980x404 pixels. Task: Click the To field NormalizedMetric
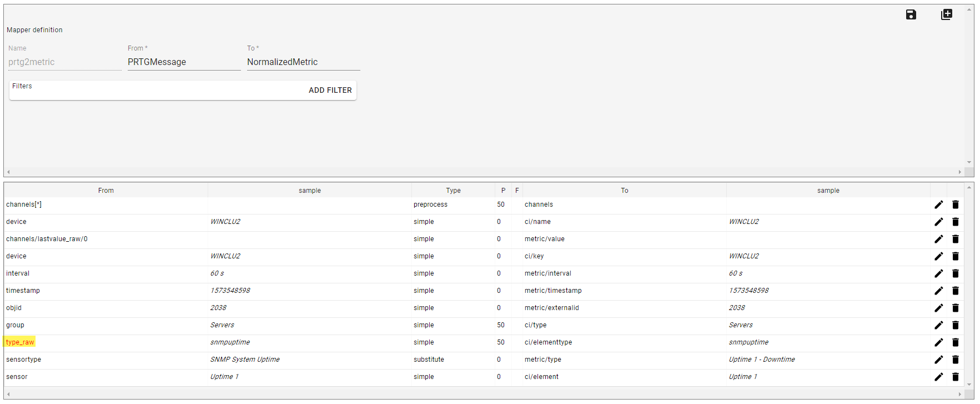click(x=303, y=62)
